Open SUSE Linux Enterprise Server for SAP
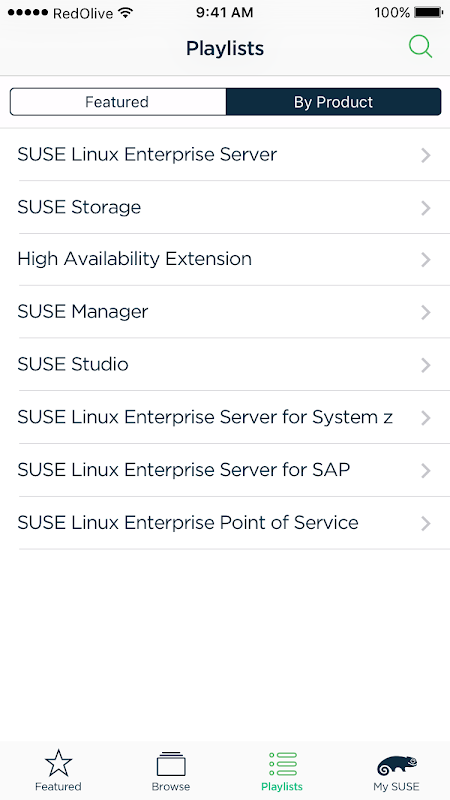The height and width of the screenshot is (800, 450). pyautogui.click(x=225, y=470)
